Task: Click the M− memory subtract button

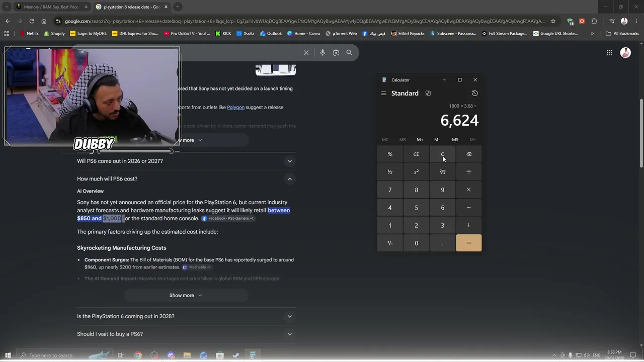Action: [x=438, y=140]
